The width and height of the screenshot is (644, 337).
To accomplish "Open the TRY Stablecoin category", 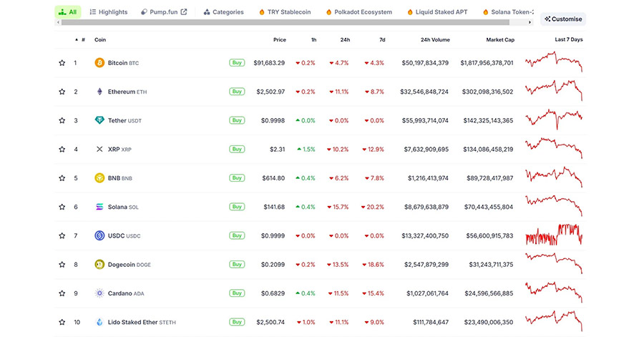I will tap(285, 12).
